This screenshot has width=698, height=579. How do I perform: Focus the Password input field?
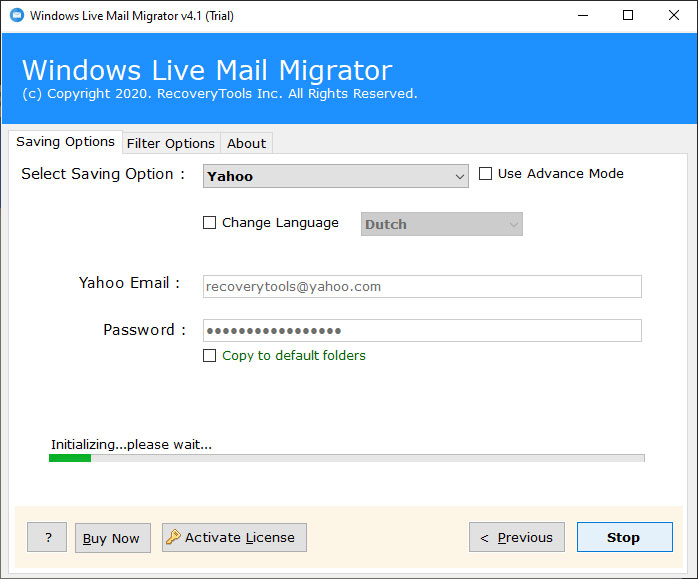(422, 331)
